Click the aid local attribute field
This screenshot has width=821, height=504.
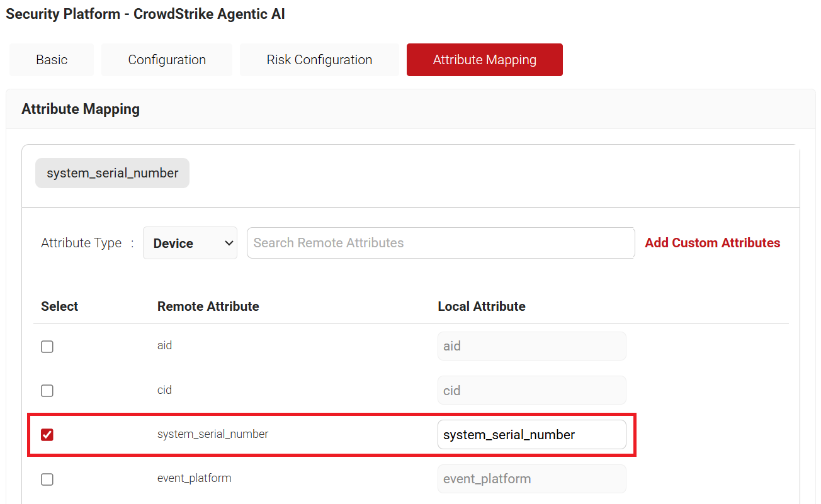pos(532,346)
